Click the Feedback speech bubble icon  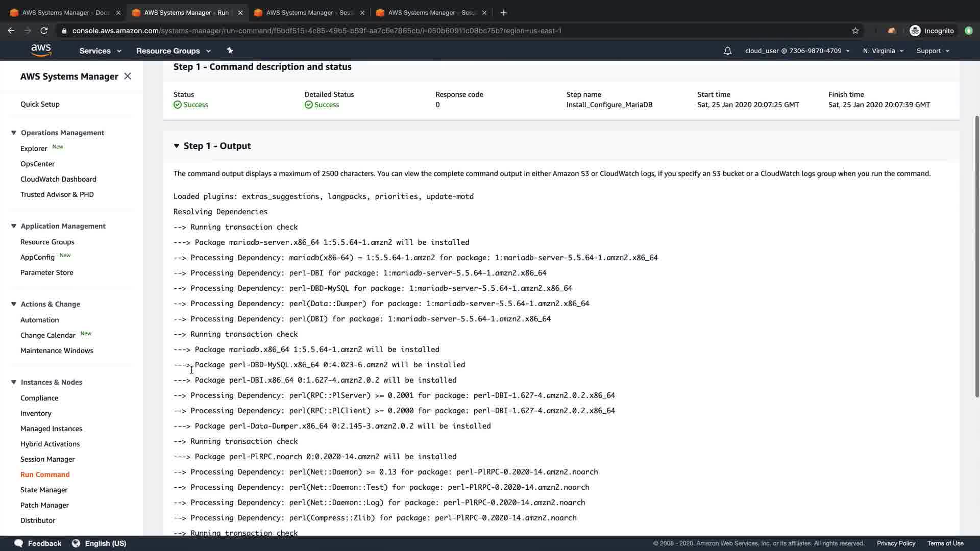coord(19,543)
